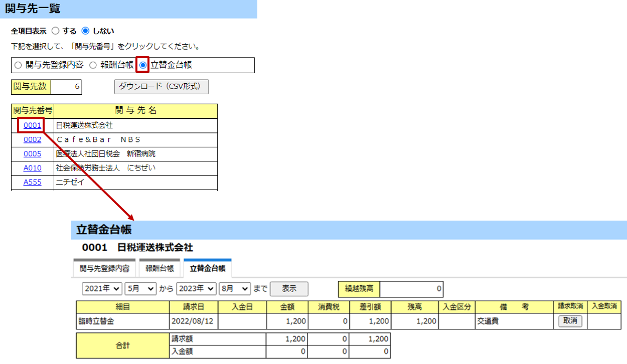Viewport: 627px width, 364px height.
Task: Expand the start year dropdown showing 2021年
Action: 102,289
